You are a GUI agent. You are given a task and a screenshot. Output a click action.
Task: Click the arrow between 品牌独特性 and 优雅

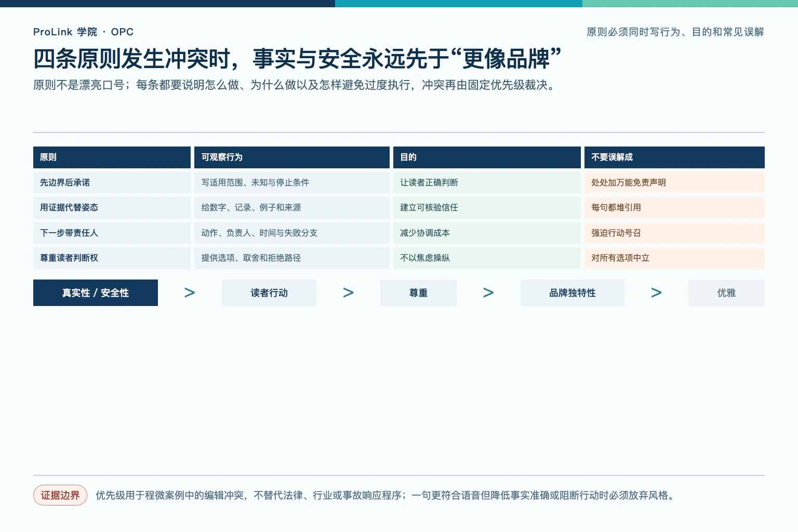[x=656, y=292]
